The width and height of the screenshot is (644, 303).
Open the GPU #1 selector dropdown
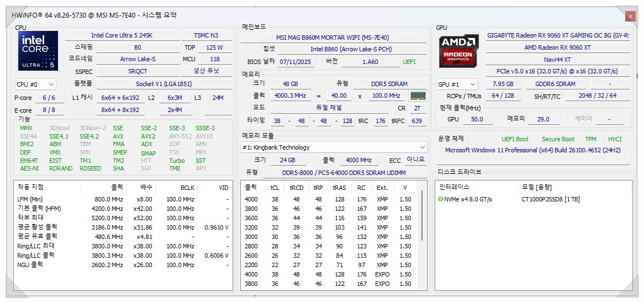[457, 84]
